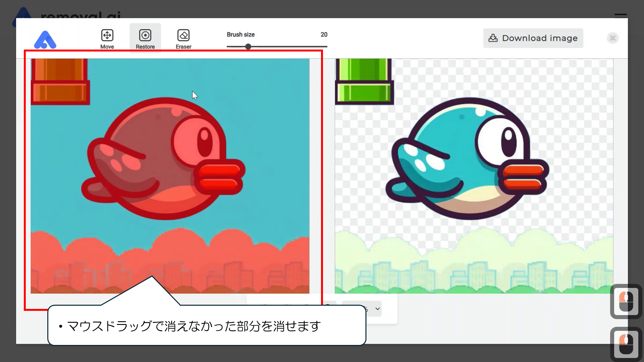Image resolution: width=644 pixels, height=362 pixels.
Task: Click the Brush size value 20
Action: pos(324,34)
